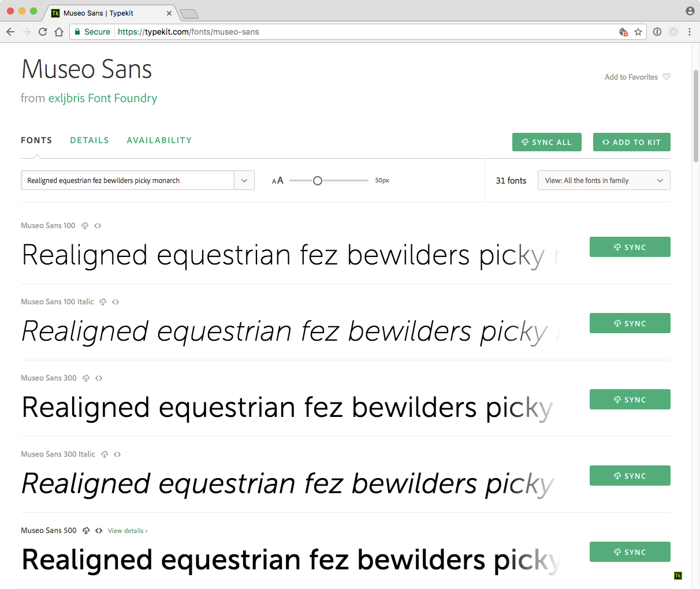
Task: Click the Add to Kit button
Action: point(631,142)
